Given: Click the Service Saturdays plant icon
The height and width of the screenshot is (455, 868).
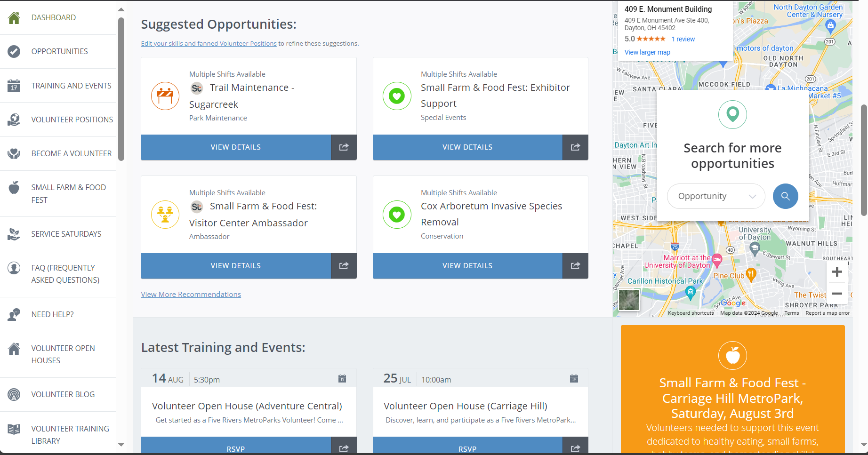Looking at the screenshot, I should click(x=14, y=234).
